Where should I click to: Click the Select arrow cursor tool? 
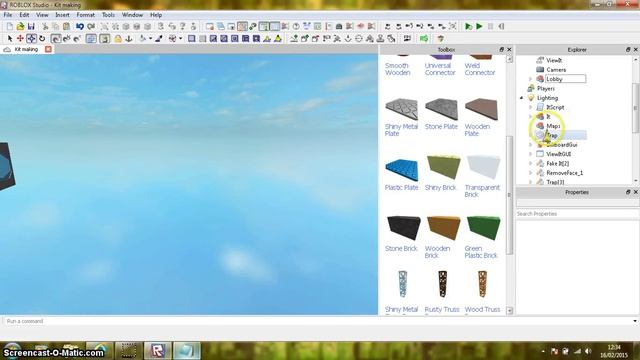[10, 39]
